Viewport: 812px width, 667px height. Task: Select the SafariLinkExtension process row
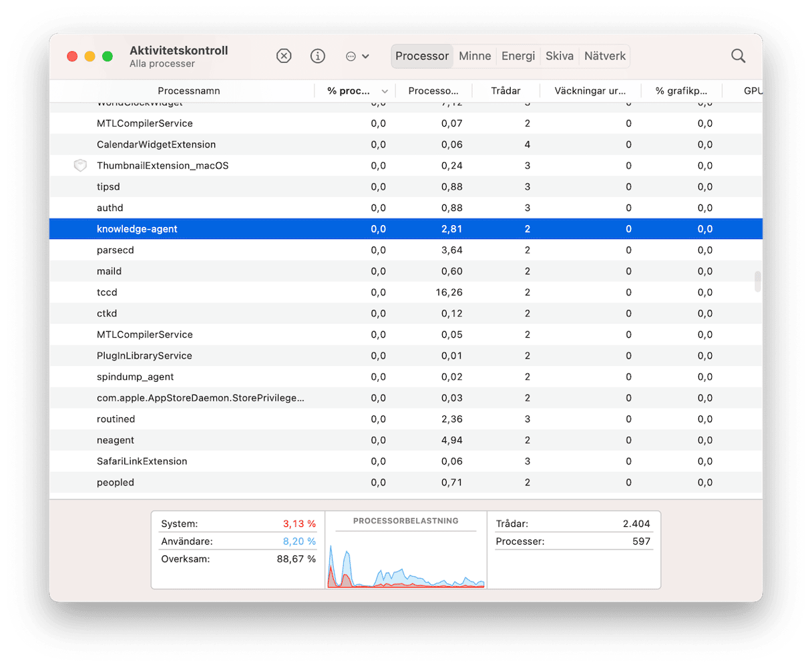(x=406, y=461)
